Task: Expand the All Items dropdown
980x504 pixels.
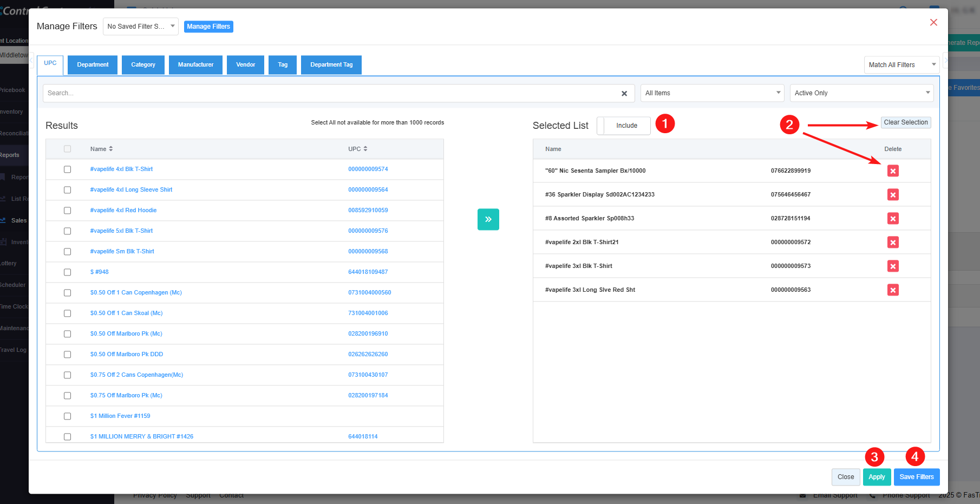Action: 713,93
